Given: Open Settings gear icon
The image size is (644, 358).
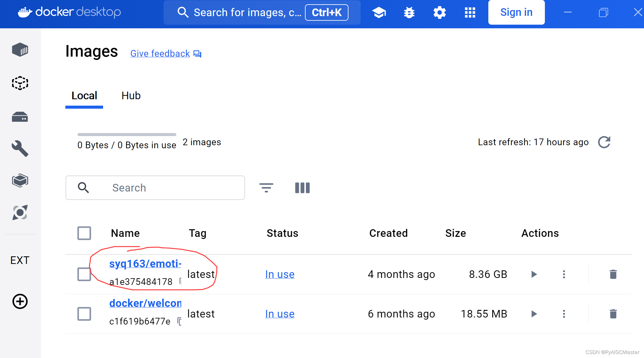Looking at the screenshot, I should 440,12.
